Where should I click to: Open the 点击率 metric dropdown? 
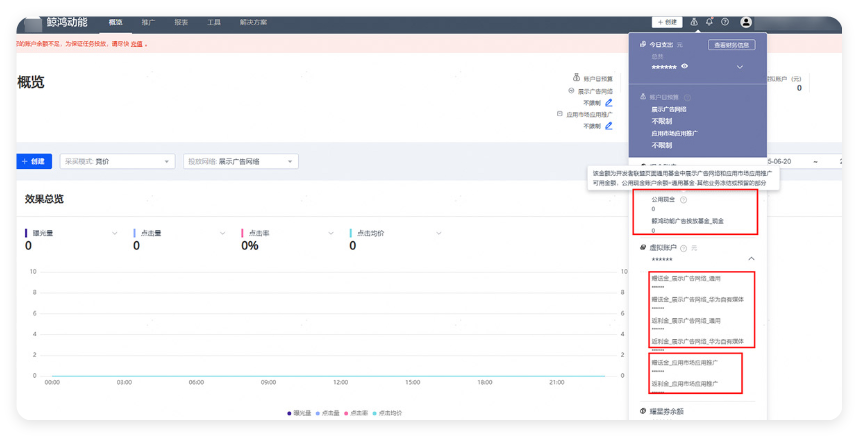(331, 233)
